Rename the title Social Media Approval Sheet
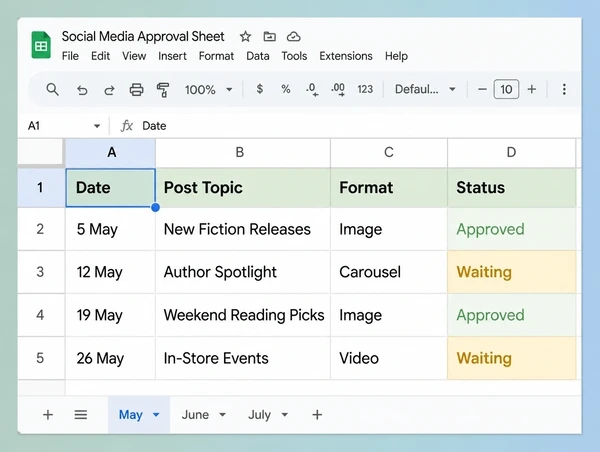The width and height of the screenshot is (600, 452). click(x=143, y=37)
